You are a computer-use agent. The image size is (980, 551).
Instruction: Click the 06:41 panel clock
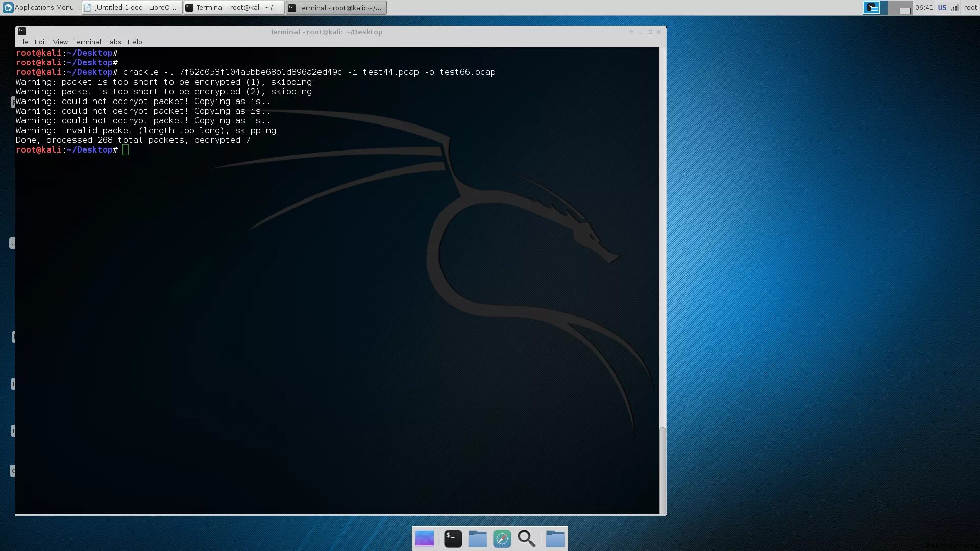(924, 8)
